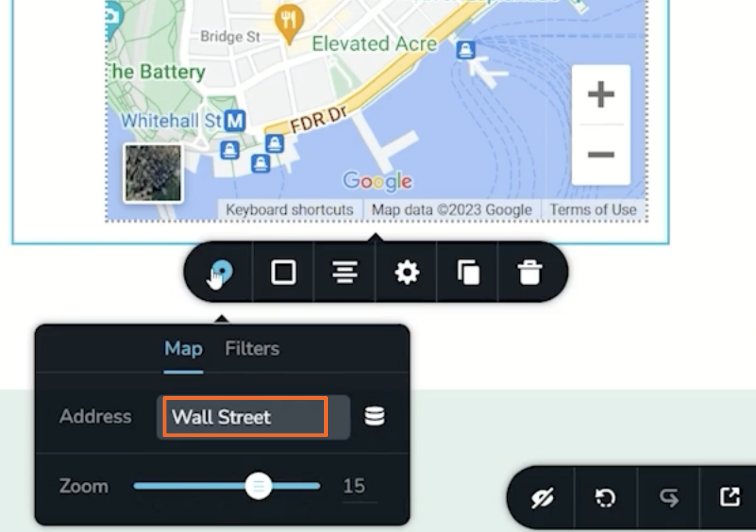The image size is (756, 532).
Task: Click the database icon beside Address field
Action: pos(375,416)
